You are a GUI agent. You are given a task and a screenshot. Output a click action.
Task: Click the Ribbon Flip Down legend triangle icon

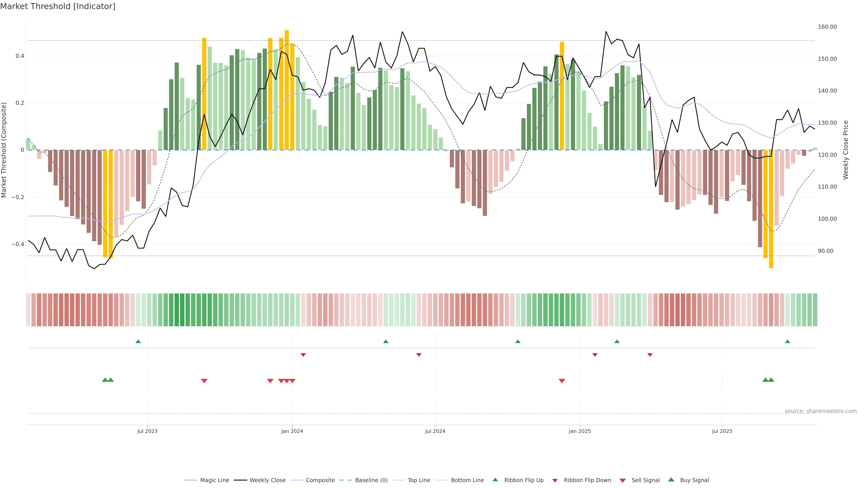(555, 481)
